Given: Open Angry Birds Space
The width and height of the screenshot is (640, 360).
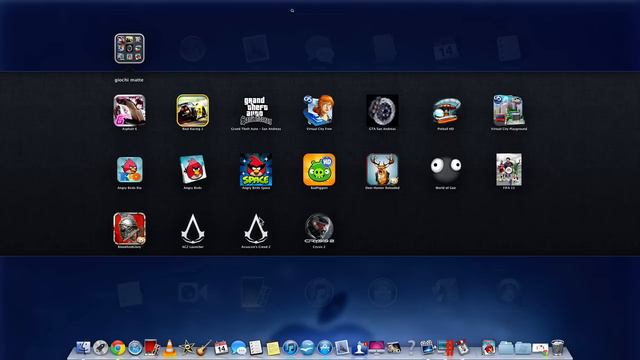Looking at the screenshot, I should click(x=256, y=170).
